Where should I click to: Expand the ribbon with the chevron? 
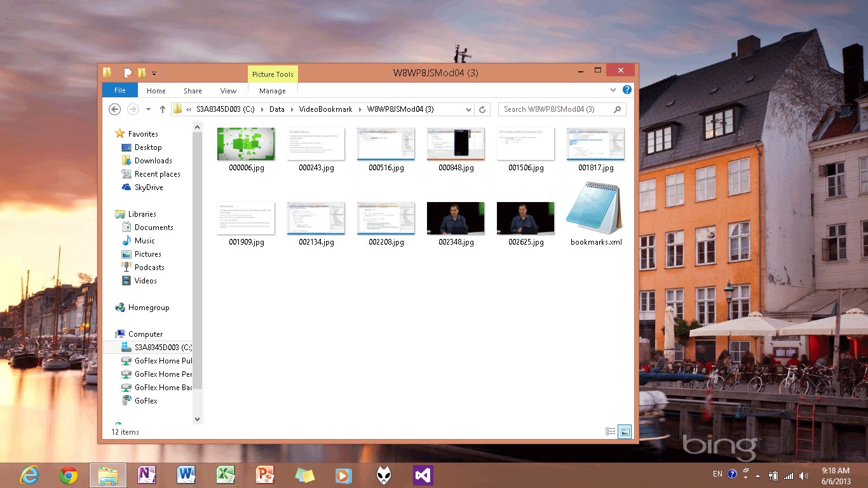coord(613,90)
